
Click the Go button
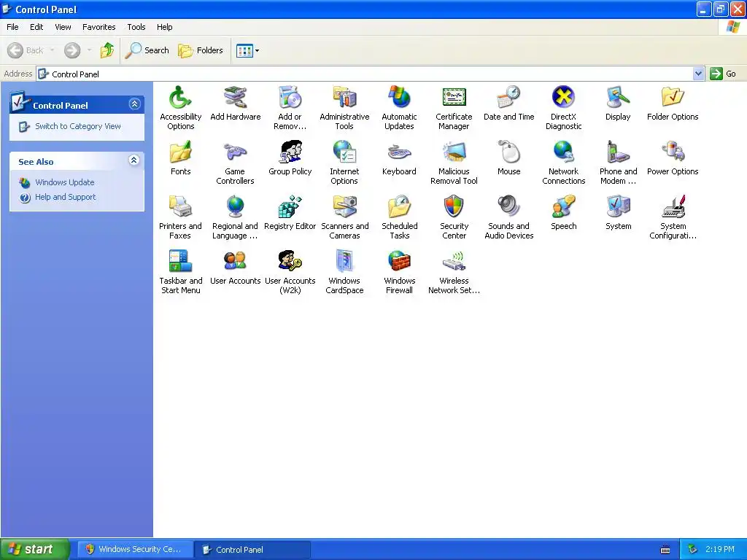coord(723,74)
